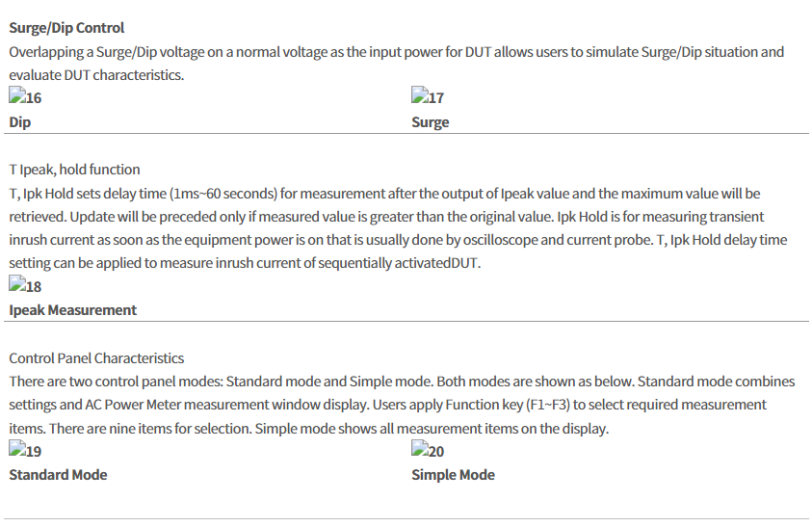Screen dimensions: 812x527
Task: Select the broken image numbered 19
Action: [x=25, y=450]
